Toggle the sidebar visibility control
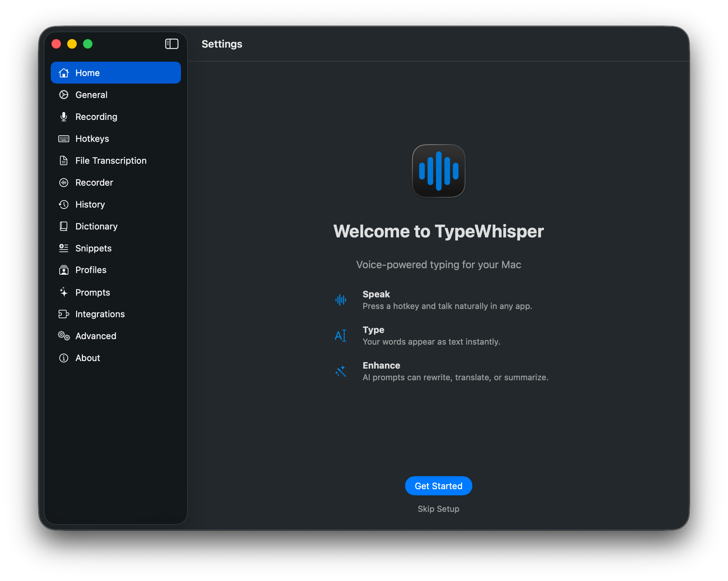This screenshot has width=728, height=581. click(171, 44)
